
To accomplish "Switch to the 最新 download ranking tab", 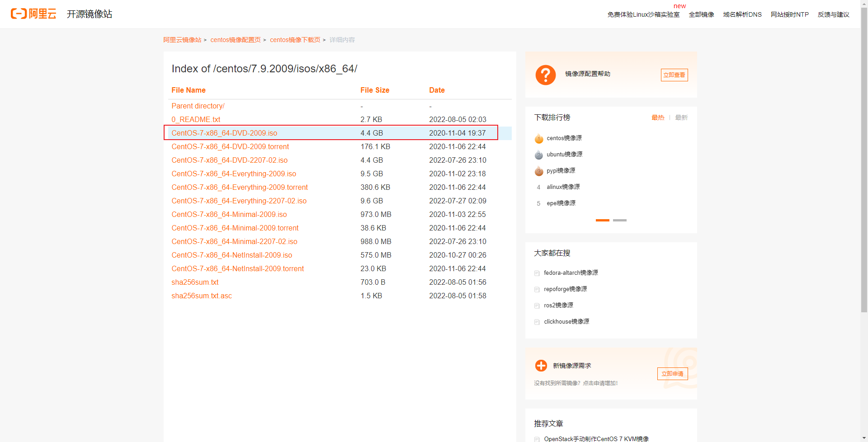I will tap(681, 118).
